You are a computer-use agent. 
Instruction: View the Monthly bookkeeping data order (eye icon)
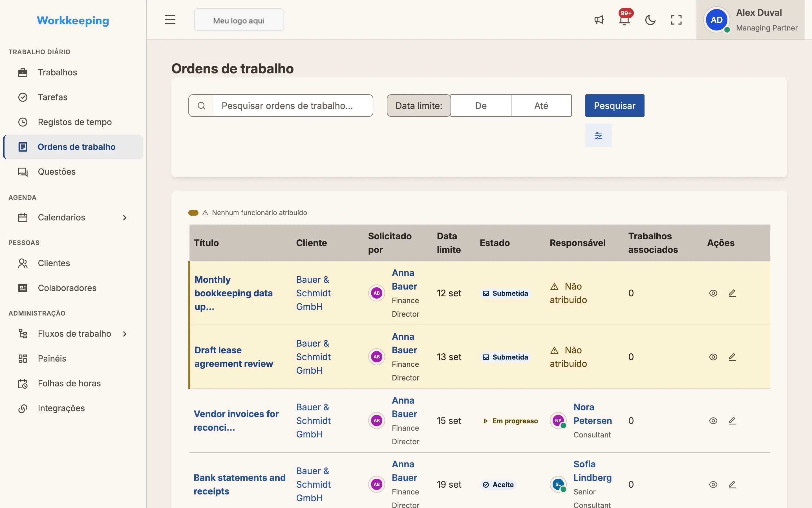pyautogui.click(x=713, y=293)
